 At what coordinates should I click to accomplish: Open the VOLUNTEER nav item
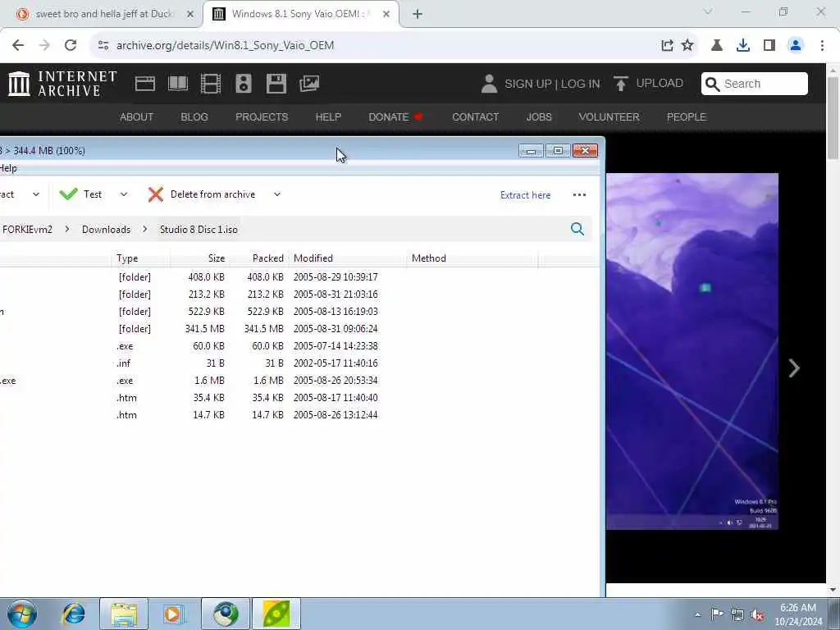click(x=609, y=116)
